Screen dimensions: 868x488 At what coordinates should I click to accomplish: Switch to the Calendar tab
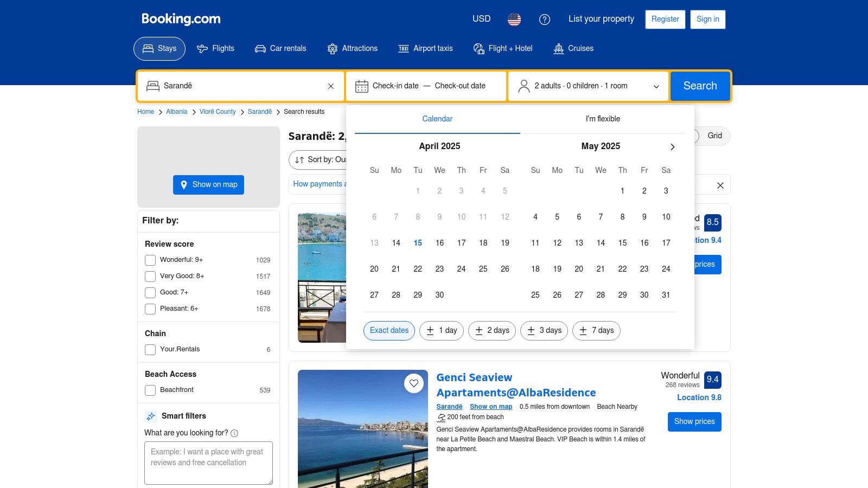pos(437,119)
